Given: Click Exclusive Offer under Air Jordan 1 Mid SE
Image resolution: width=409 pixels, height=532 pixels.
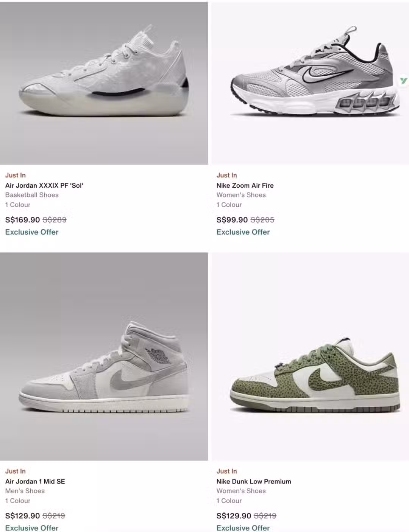Looking at the screenshot, I should pos(32,528).
